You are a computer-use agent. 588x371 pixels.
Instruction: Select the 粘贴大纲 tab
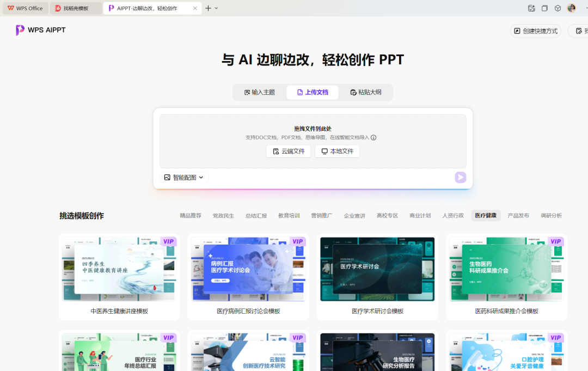pos(366,92)
